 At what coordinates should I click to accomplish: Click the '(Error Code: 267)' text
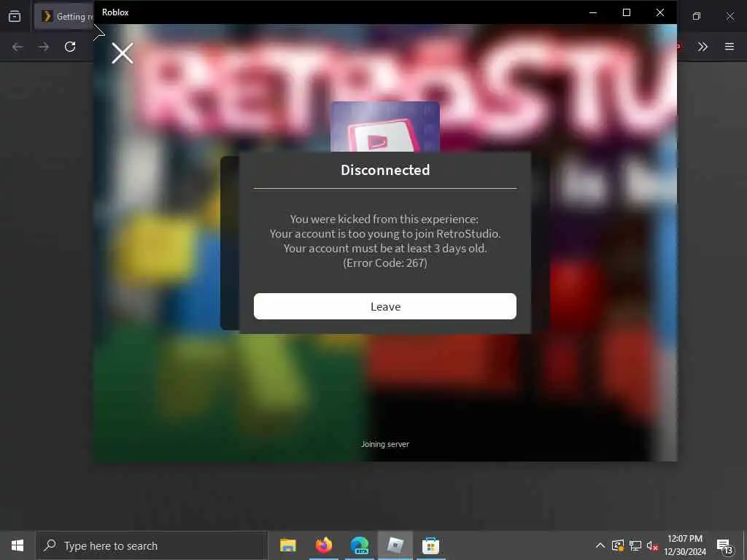point(385,262)
